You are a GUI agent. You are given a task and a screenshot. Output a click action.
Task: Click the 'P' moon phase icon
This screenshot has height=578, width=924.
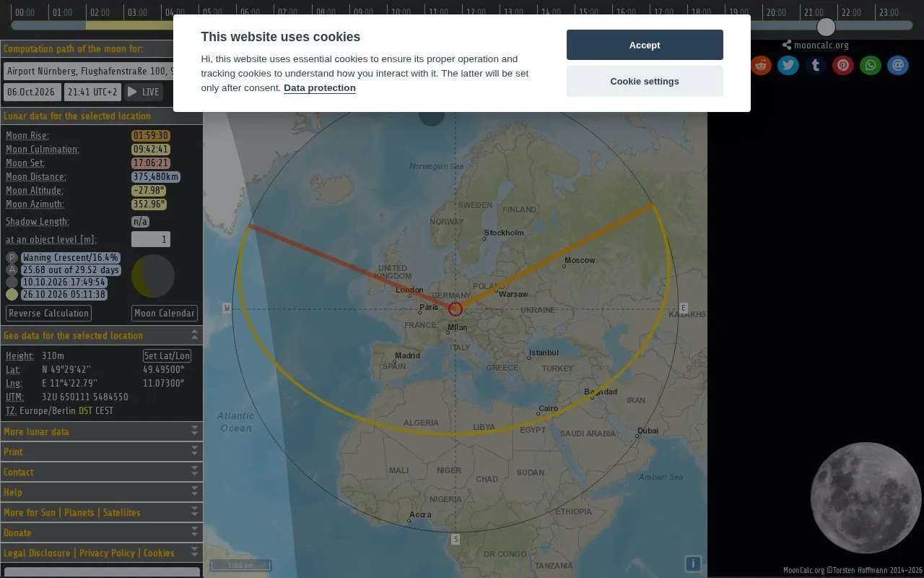point(12,258)
